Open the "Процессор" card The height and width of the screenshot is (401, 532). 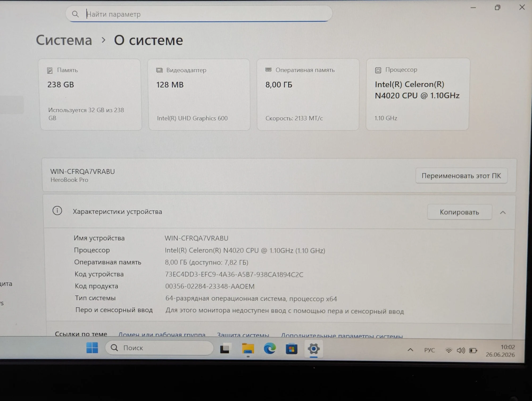pyautogui.click(x=418, y=94)
